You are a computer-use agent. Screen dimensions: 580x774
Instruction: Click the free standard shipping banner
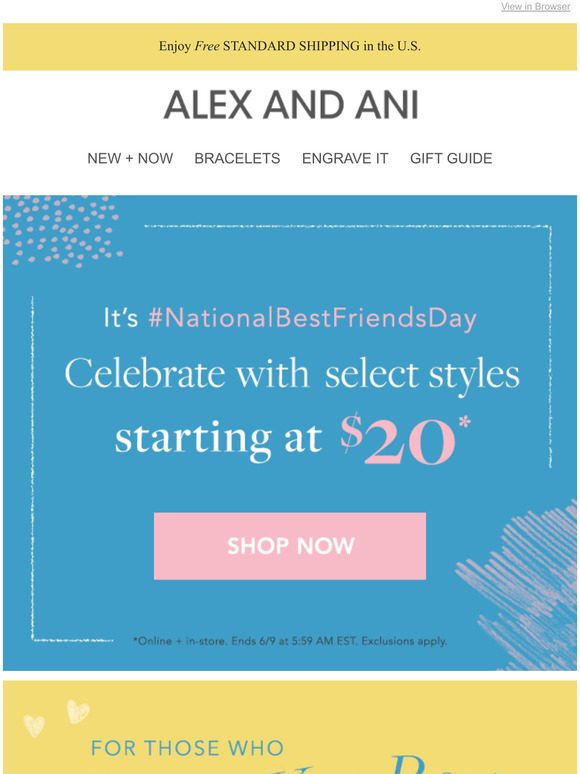290,46
